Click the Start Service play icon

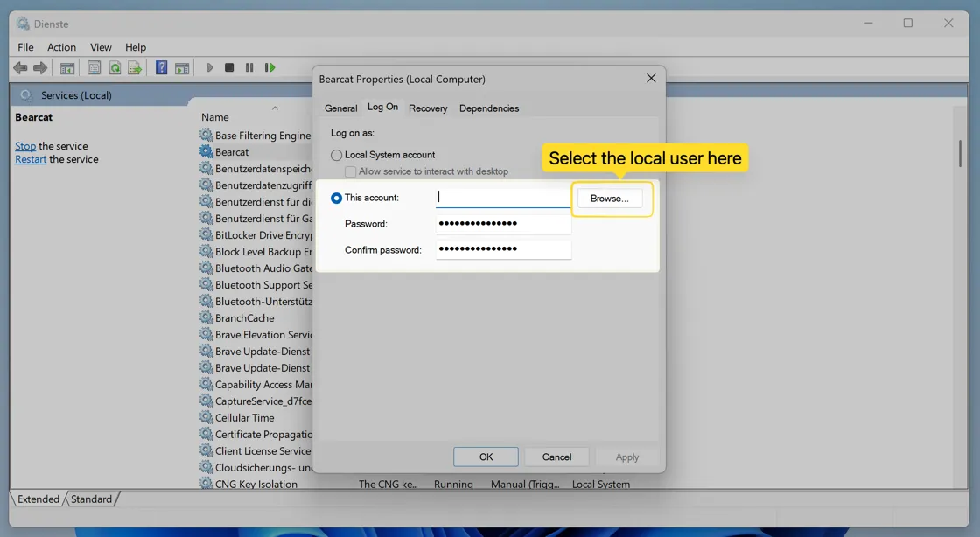click(209, 67)
